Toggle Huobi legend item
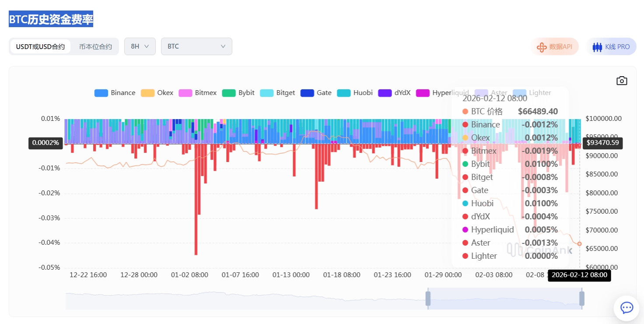 pyautogui.click(x=344, y=93)
